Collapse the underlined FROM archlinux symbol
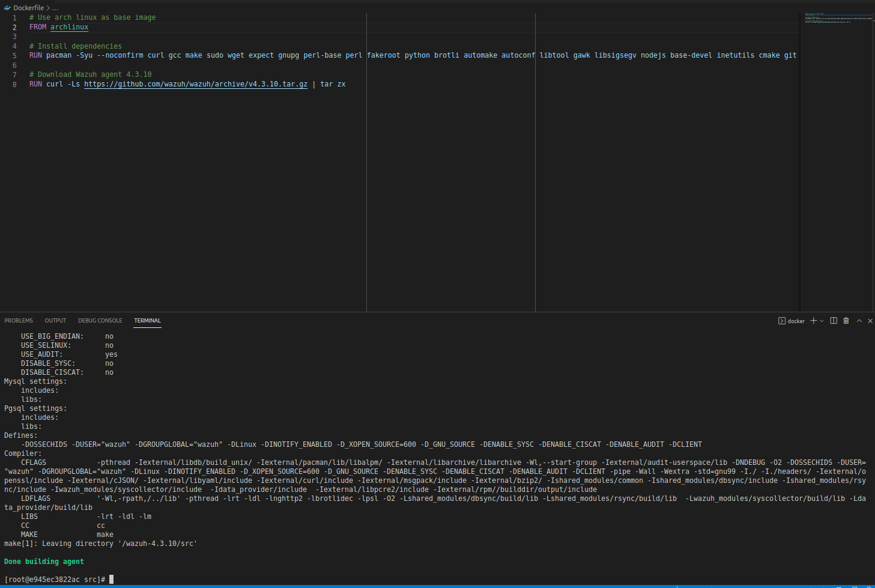The width and height of the screenshot is (875, 588). [68, 26]
